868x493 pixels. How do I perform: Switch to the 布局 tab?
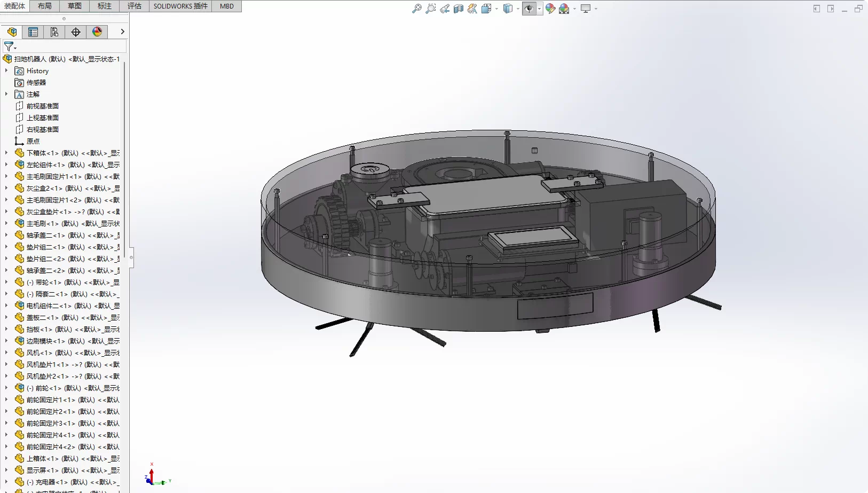pyautogui.click(x=45, y=6)
